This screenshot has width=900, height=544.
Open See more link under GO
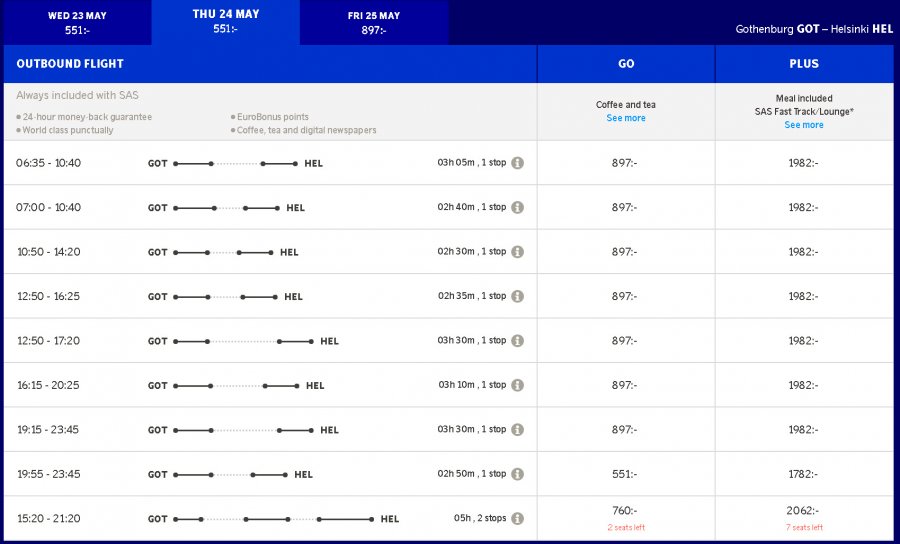coord(626,118)
